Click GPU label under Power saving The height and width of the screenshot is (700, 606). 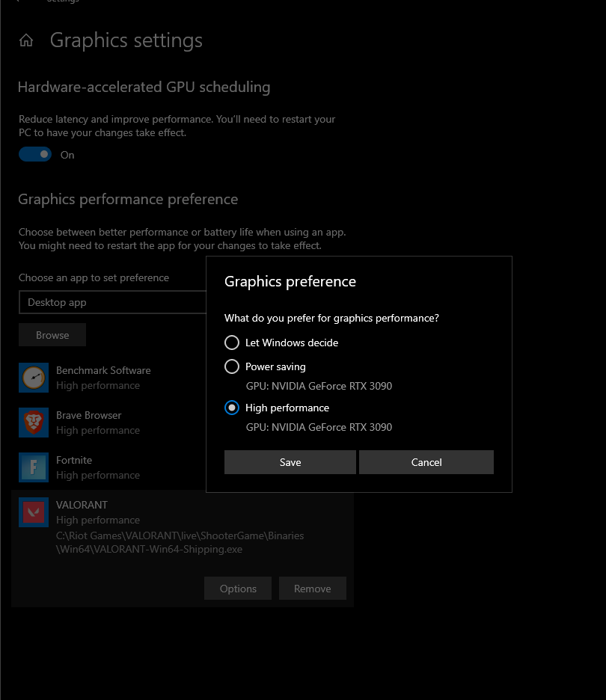pos(319,386)
